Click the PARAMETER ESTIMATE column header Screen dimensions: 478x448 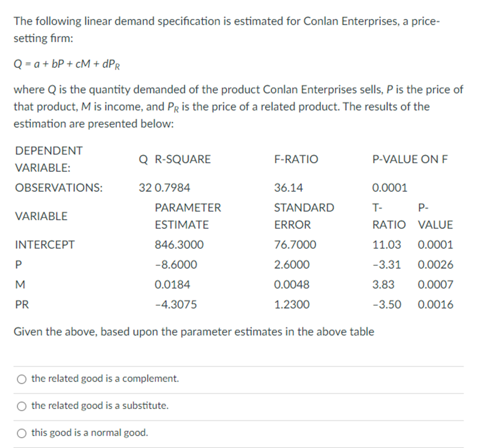[x=188, y=216]
